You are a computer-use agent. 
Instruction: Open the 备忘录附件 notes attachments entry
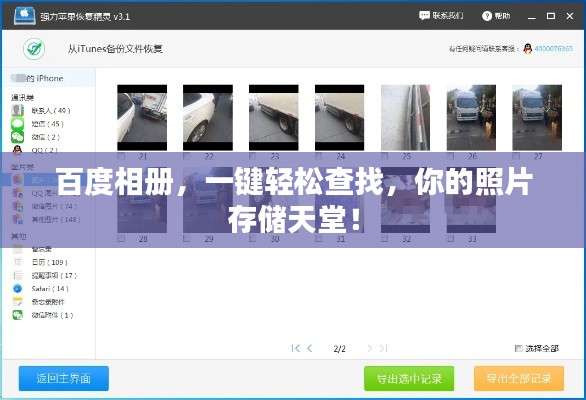pyautogui.click(x=38, y=302)
